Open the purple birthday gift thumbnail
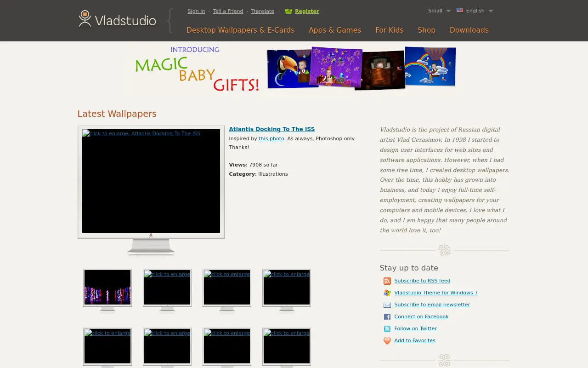 [x=336, y=67]
